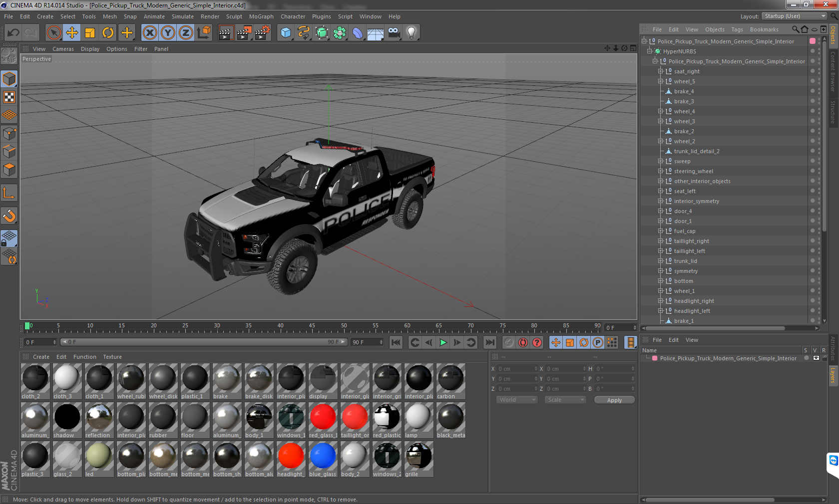
Task: Toggle X axis lock
Action: (149, 33)
